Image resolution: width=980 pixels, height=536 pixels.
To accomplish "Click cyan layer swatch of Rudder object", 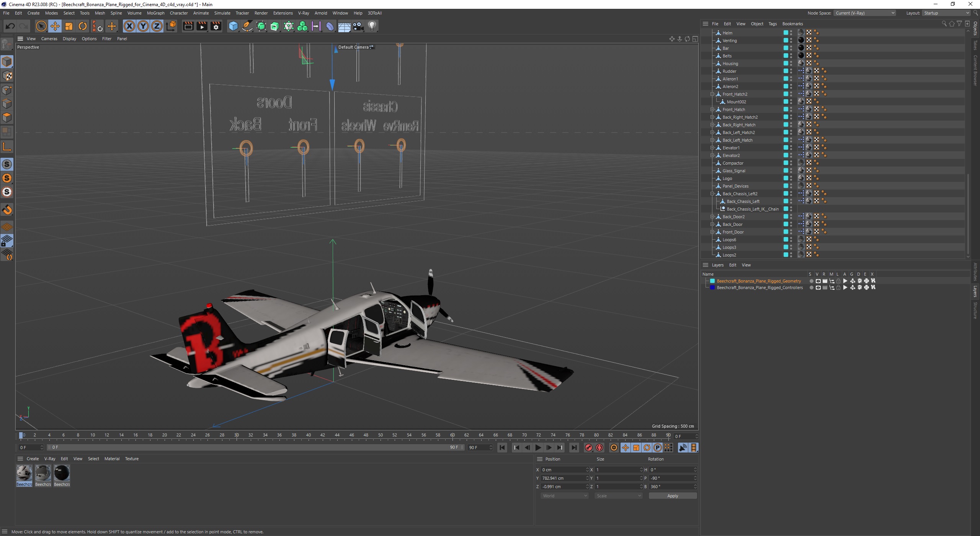I will pos(786,71).
